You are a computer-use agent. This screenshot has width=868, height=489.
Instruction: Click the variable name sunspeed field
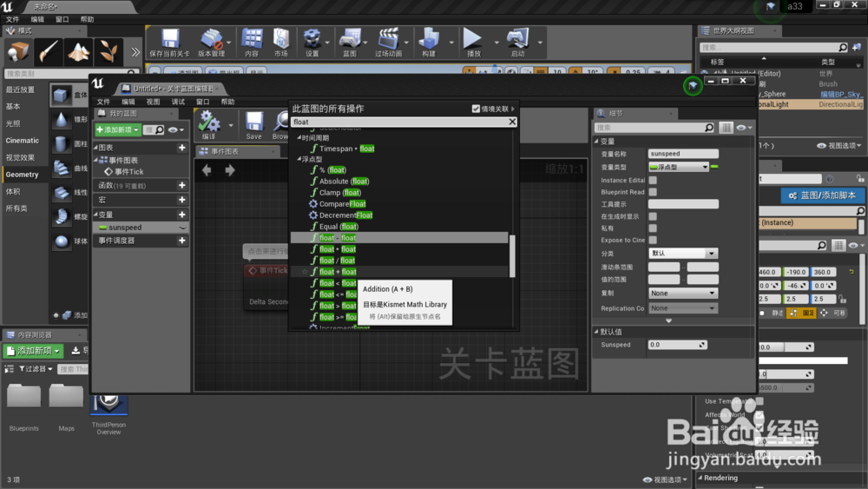click(683, 154)
